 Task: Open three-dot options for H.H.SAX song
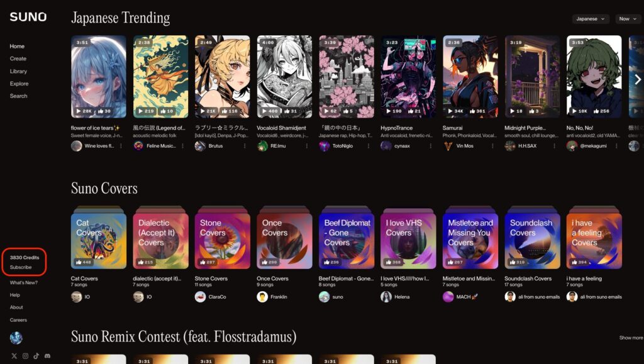[x=555, y=146]
